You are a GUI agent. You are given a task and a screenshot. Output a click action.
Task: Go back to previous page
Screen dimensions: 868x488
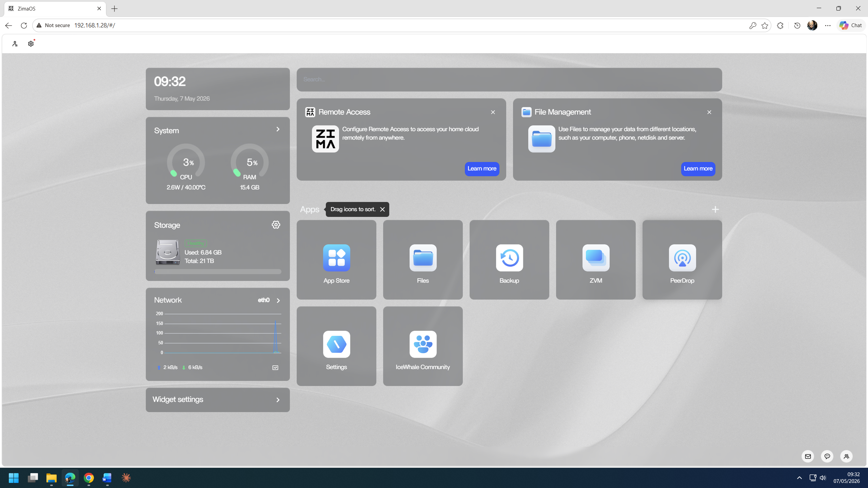pos(8,25)
